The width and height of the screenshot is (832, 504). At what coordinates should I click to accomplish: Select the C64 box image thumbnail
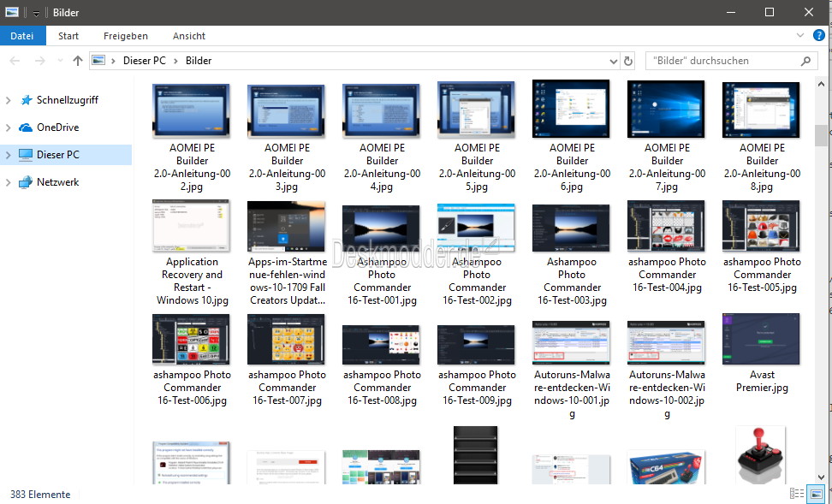(x=666, y=467)
